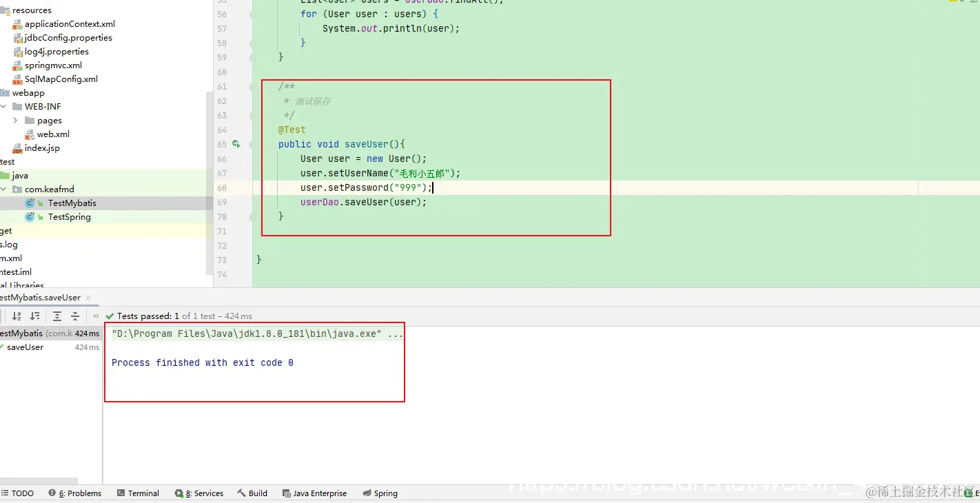
Task: Click the user.setUserName code line
Action: (380, 173)
